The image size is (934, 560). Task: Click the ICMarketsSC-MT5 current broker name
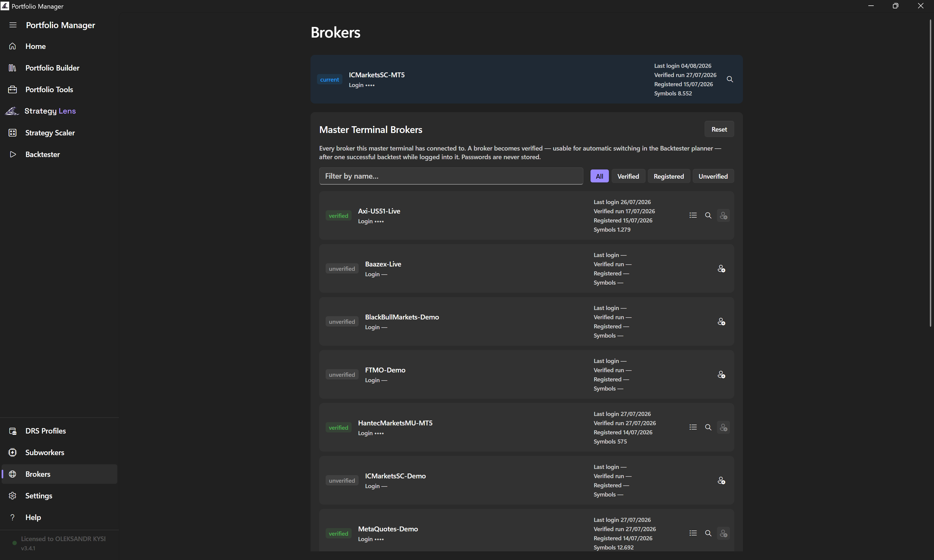pos(376,75)
